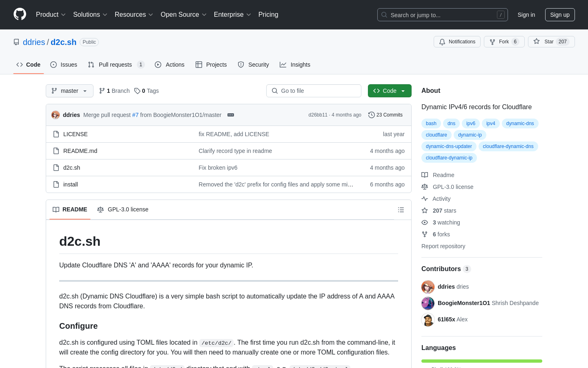Screen dimensions: 588x368
Task: Click the dns topic tag
Action: point(451,123)
